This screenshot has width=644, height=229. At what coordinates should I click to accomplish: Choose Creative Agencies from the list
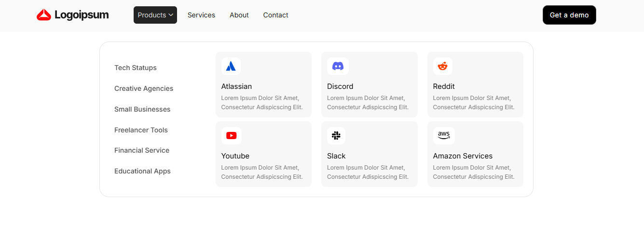click(x=144, y=88)
